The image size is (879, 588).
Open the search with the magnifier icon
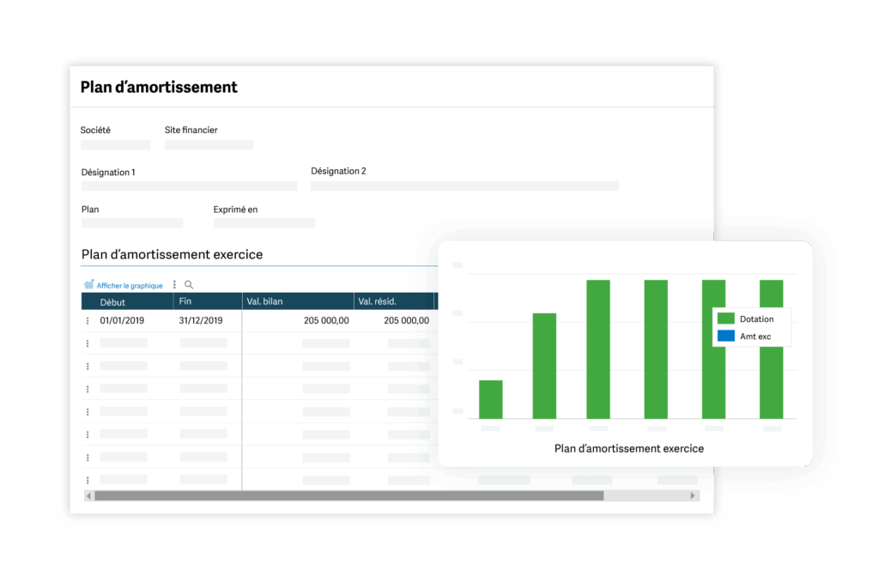click(x=188, y=284)
